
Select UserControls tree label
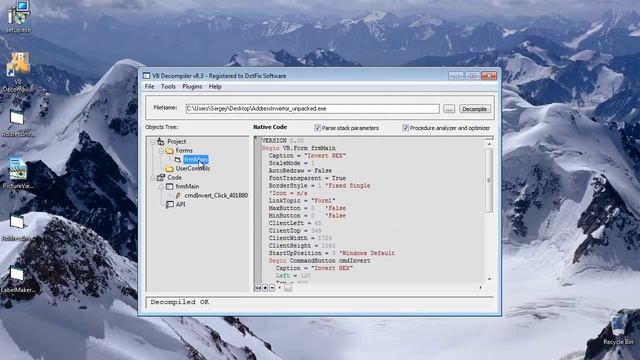(x=193, y=168)
